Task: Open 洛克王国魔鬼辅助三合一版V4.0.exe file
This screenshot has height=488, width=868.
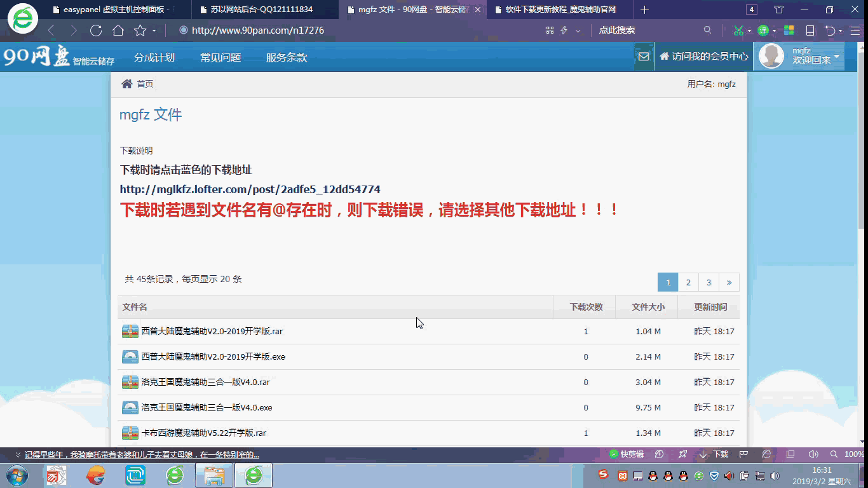Action: pyautogui.click(x=207, y=407)
